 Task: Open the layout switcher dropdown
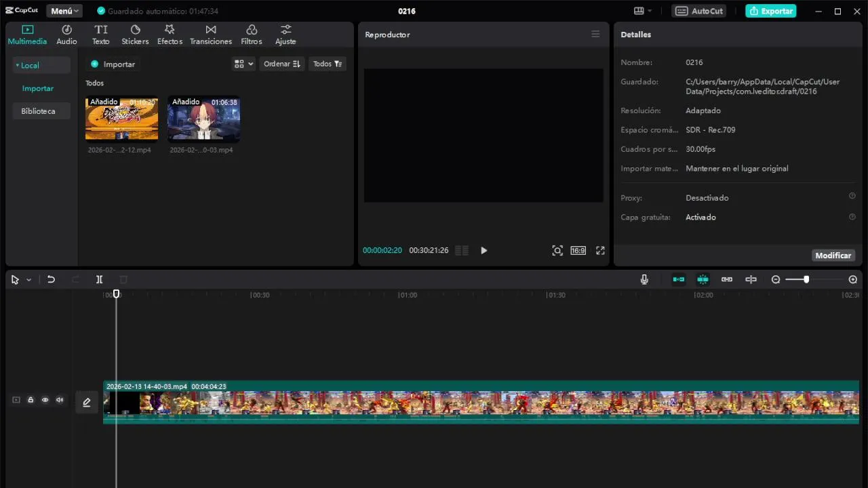pos(643,11)
